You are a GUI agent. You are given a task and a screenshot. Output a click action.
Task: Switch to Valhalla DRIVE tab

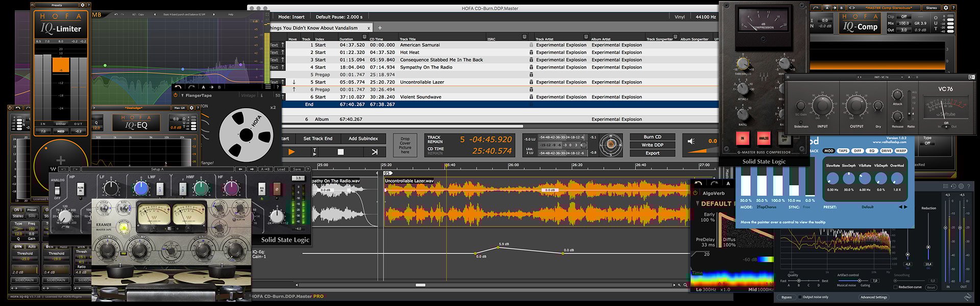[x=886, y=151]
